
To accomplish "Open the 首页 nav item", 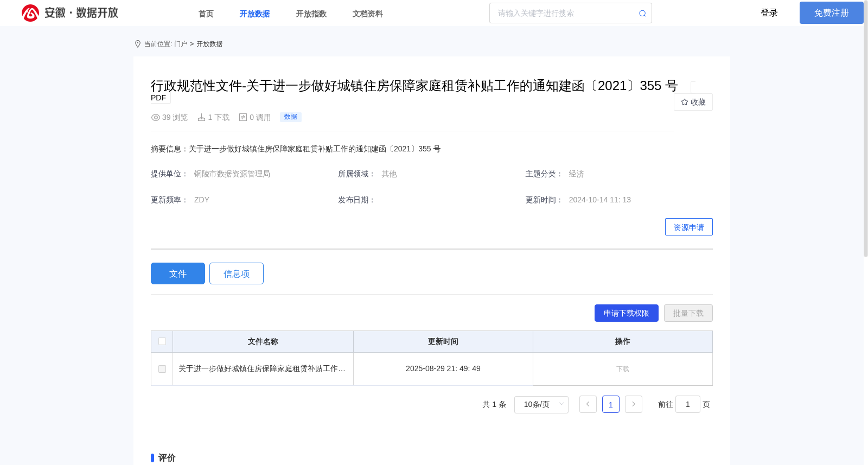I will click(x=206, y=14).
